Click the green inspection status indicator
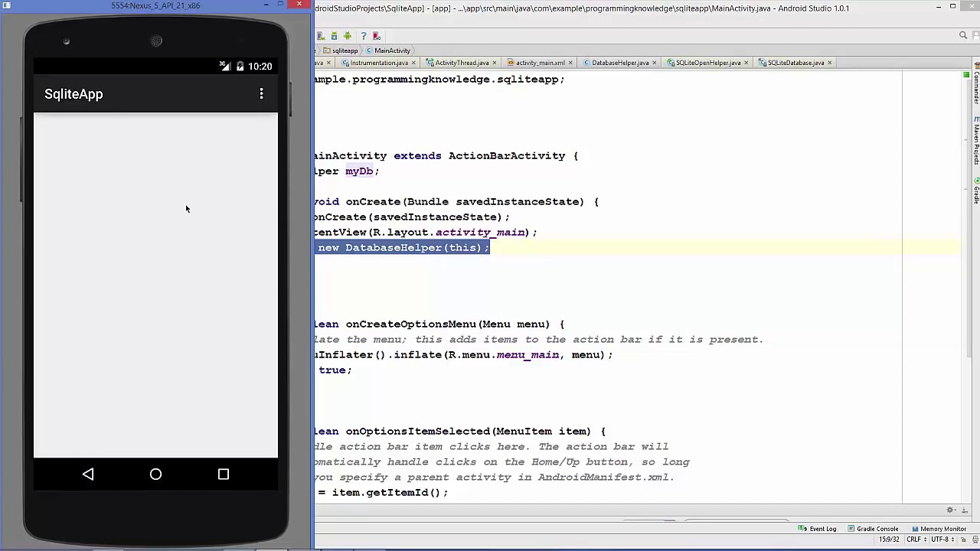Image resolution: width=980 pixels, height=551 pixels. point(966,75)
